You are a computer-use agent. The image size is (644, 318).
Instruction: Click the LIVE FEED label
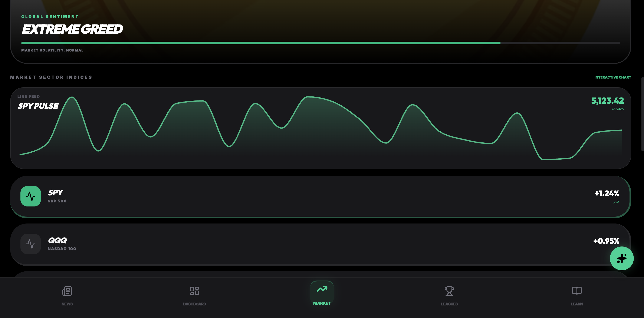[29, 96]
